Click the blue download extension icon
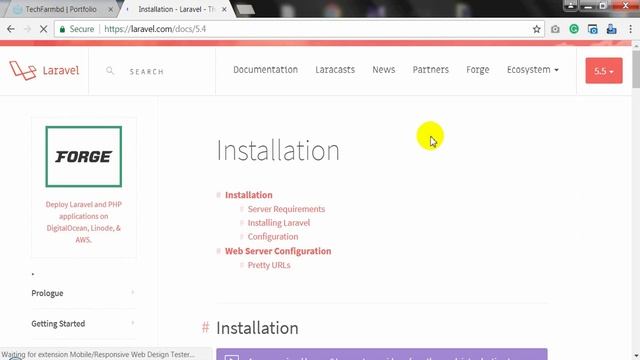Image resolution: width=640 pixels, height=360 pixels. click(x=611, y=29)
